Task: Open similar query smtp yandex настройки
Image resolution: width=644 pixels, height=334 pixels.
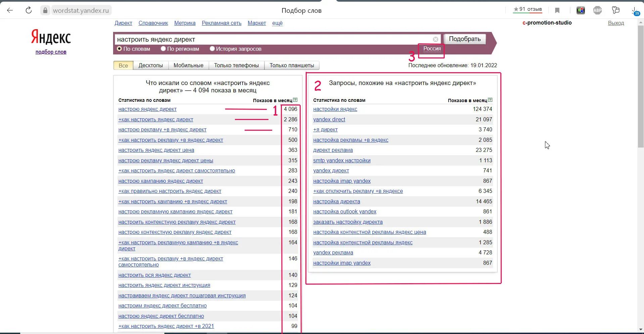Action: 342,161
